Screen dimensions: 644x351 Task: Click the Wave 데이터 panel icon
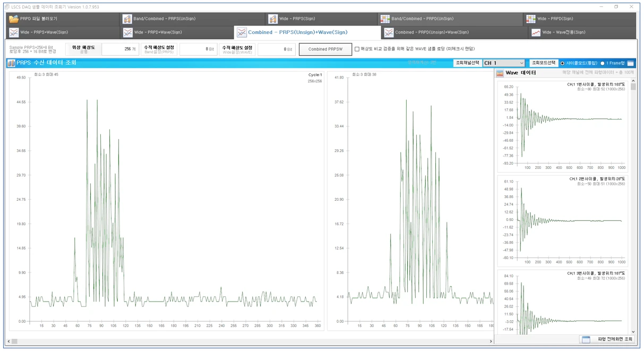(x=500, y=73)
